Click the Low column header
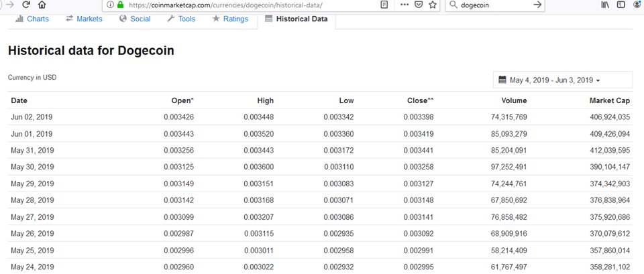The width and height of the screenshot is (644, 274). click(346, 100)
